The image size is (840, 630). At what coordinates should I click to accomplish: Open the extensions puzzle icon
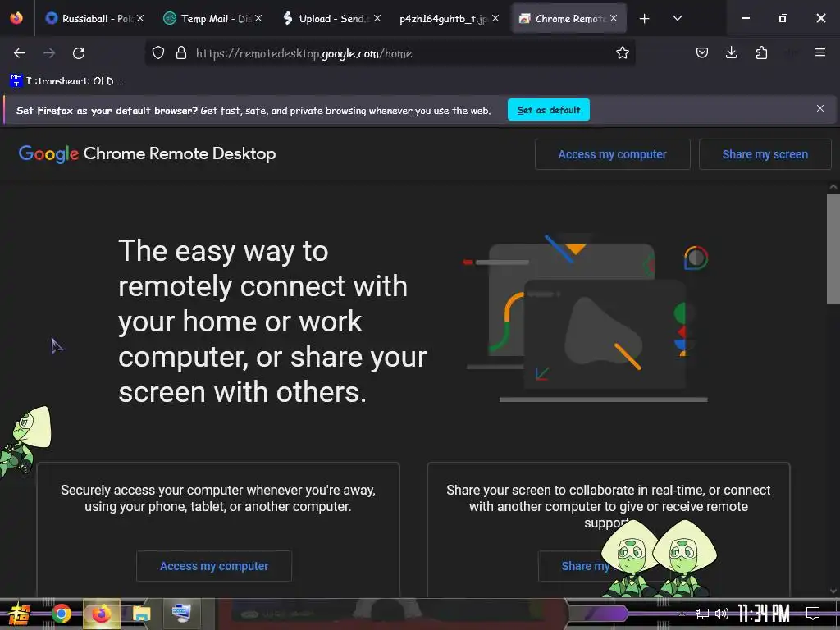[x=761, y=53]
